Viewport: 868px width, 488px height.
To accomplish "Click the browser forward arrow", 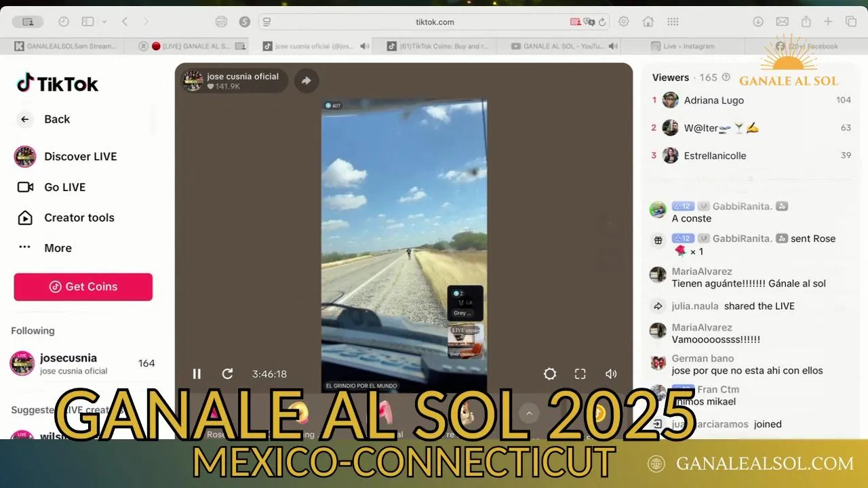I will 146,22.
